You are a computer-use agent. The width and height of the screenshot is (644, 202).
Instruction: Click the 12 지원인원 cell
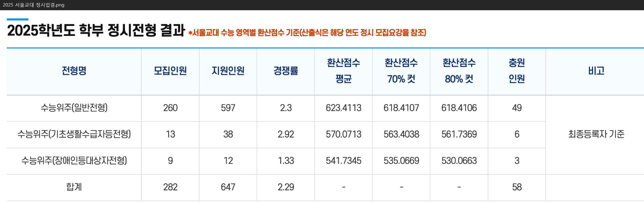(228, 160)
